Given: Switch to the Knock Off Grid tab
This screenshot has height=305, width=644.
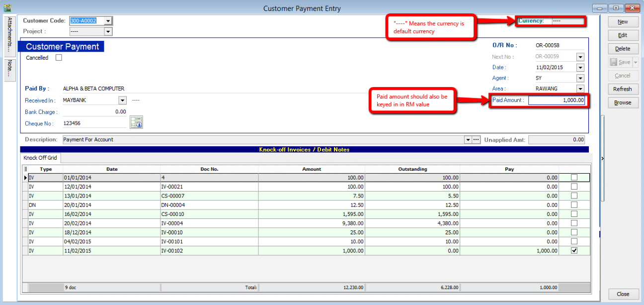Looking at the screenshot, I should [x=40, y=158].
